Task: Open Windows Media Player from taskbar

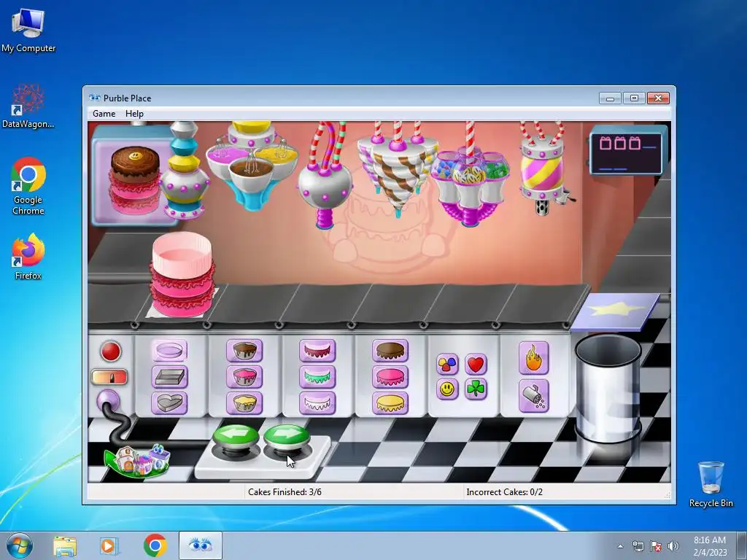Action: click(x=109, y=546)
